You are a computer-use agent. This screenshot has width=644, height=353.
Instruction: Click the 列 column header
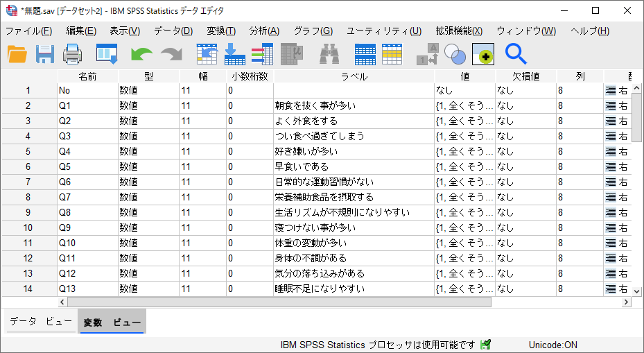click(x=580, y=76)
